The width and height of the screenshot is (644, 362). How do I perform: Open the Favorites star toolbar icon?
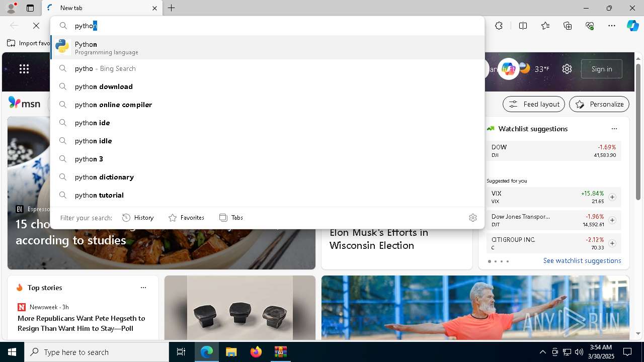pyautogui.click(x=545, y=26)
